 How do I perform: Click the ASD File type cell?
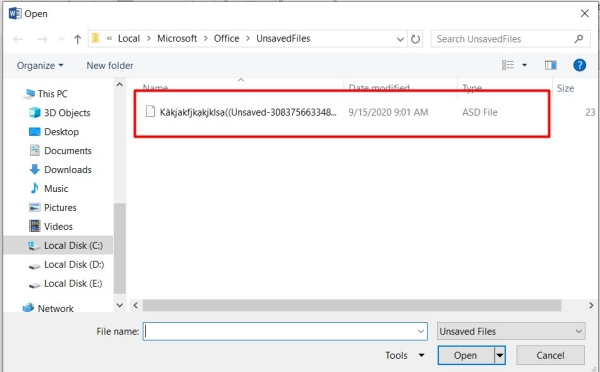tap(480, 113)
